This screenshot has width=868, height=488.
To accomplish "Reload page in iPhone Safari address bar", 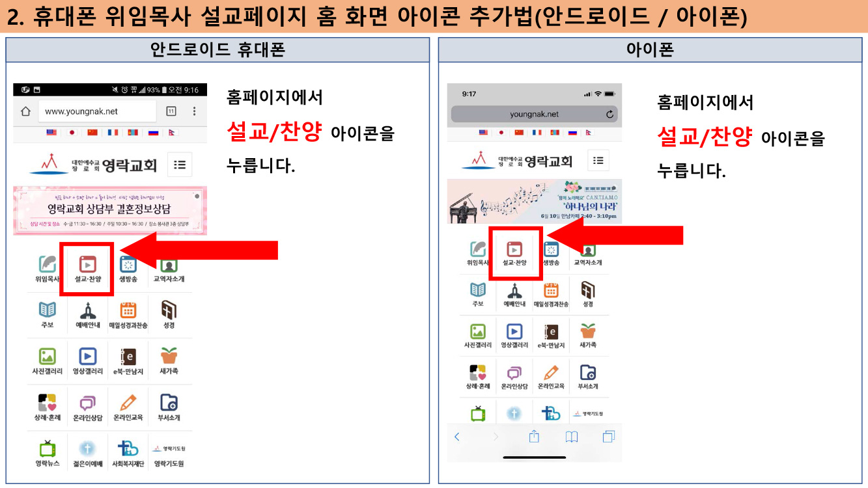I will (x=609, y=115).
